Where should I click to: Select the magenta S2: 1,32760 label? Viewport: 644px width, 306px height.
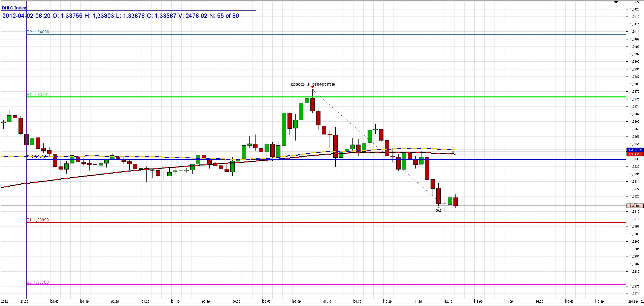[x=38, y=282]
